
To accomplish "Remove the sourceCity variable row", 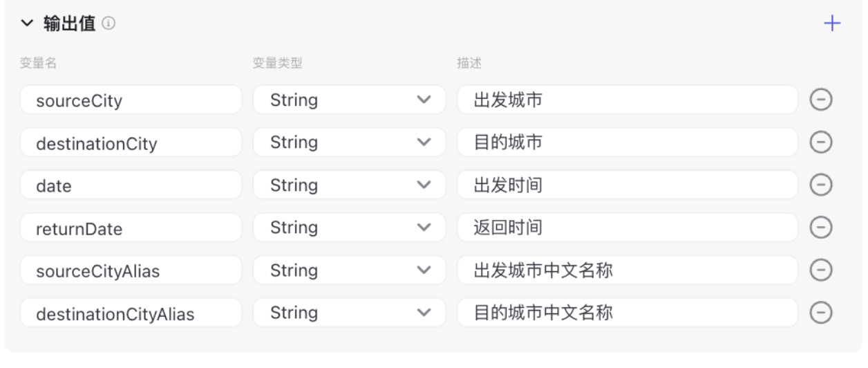I will [820, 100].
